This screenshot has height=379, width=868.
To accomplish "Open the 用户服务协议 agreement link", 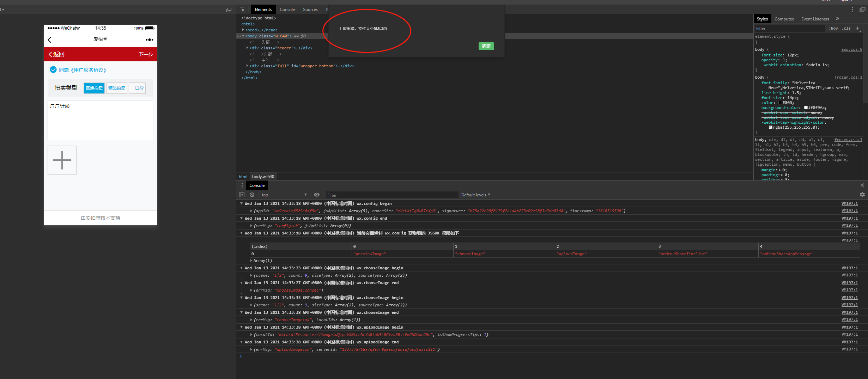I will pyautogui.click(x=89, y=70).
